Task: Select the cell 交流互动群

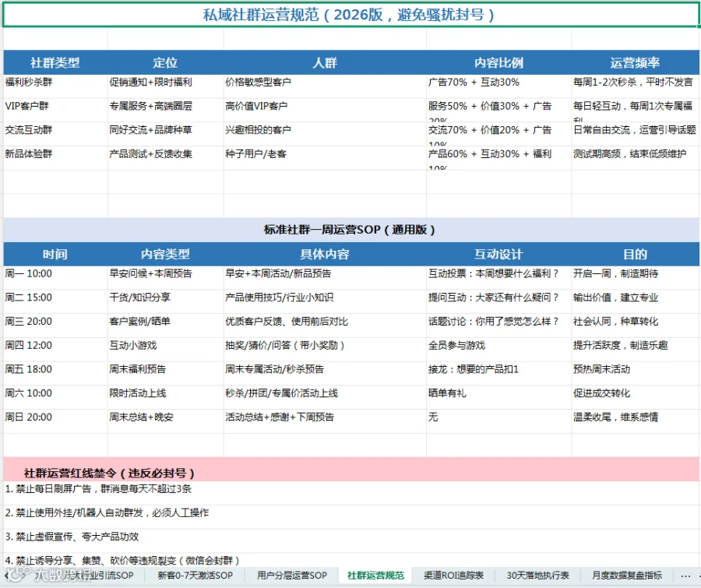Action: (55, 134)
